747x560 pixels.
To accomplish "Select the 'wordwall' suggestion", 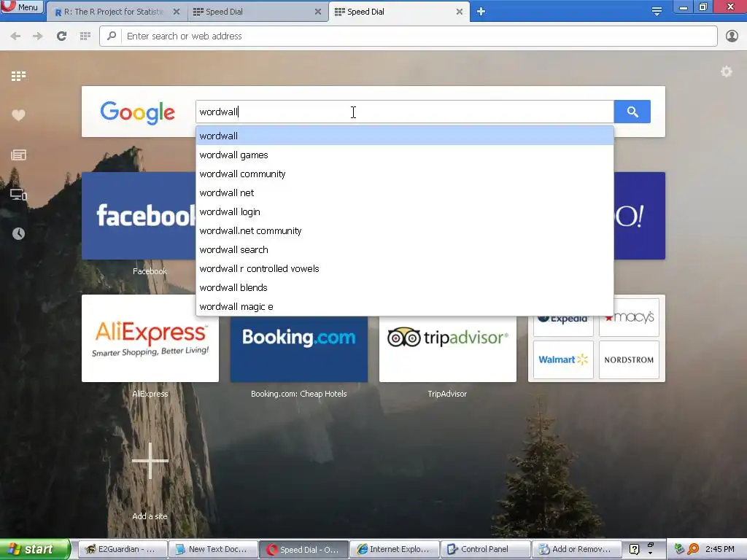I will (x=404, y=136).
